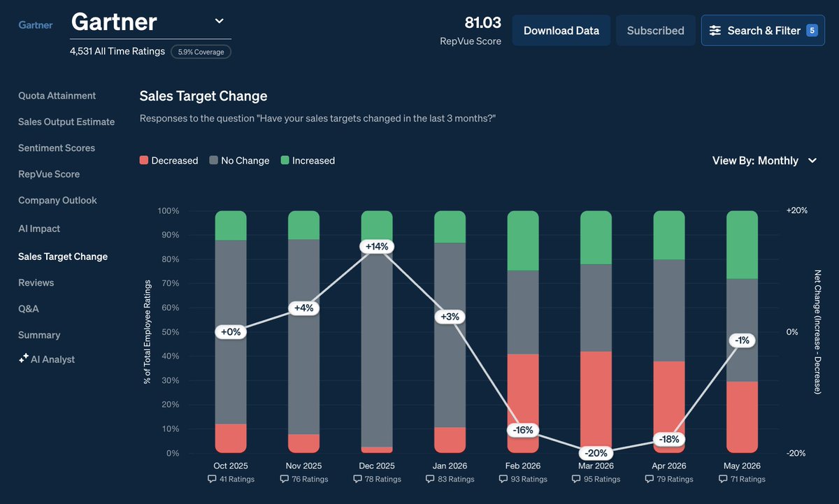This screenshot has height=504, width=839.
Task: Open the Gartner company selector chevron
Action: pos(219,21)
